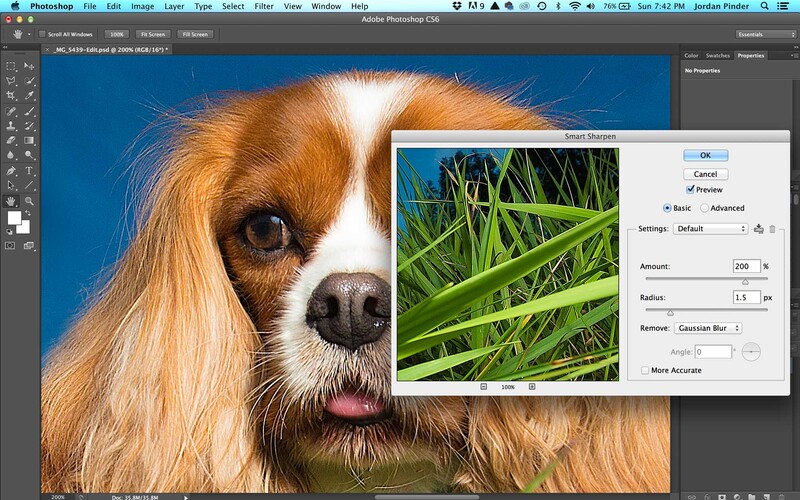The width and height of the screenshot is (800, 500).
Task: Open the Essentials workspace dropdown
Action: click(x=765, y=34)
